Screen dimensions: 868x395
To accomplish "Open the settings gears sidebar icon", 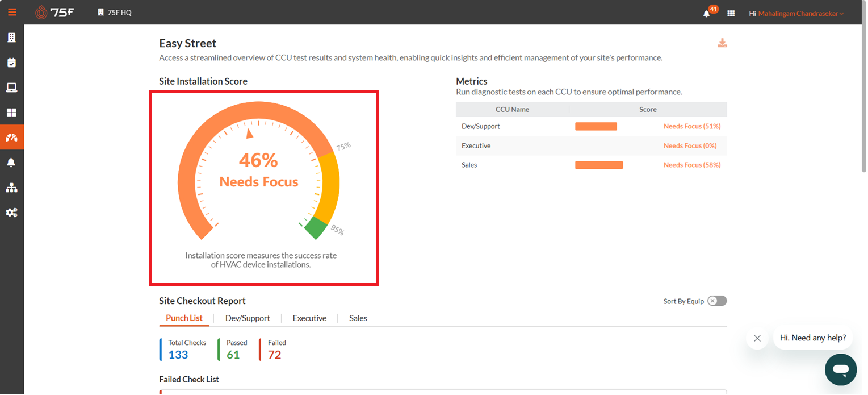I will point(11,213).
